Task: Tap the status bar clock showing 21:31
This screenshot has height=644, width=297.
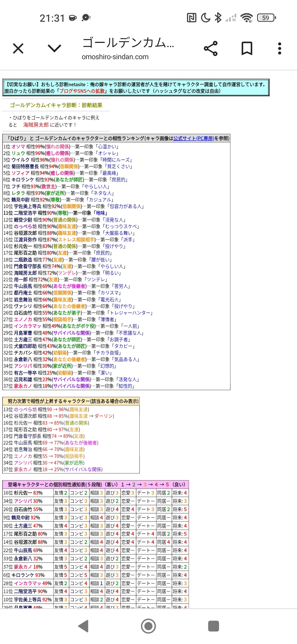Action: [52, 18]
